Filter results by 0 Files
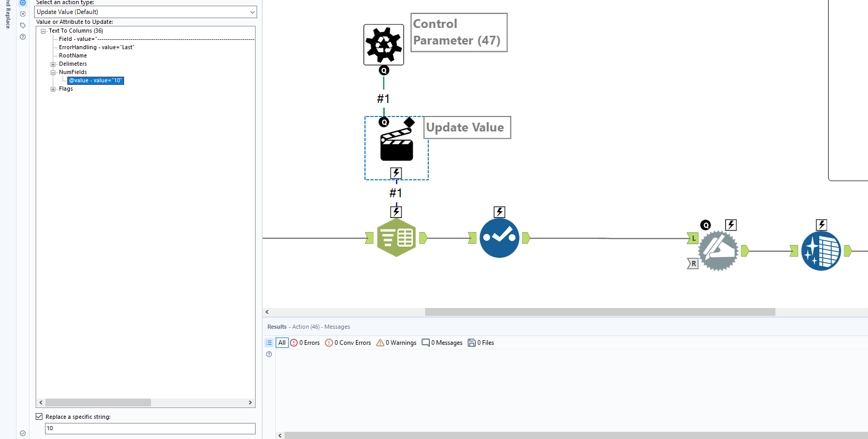Viewport: 868px width, 439px height. pos(481,343)
